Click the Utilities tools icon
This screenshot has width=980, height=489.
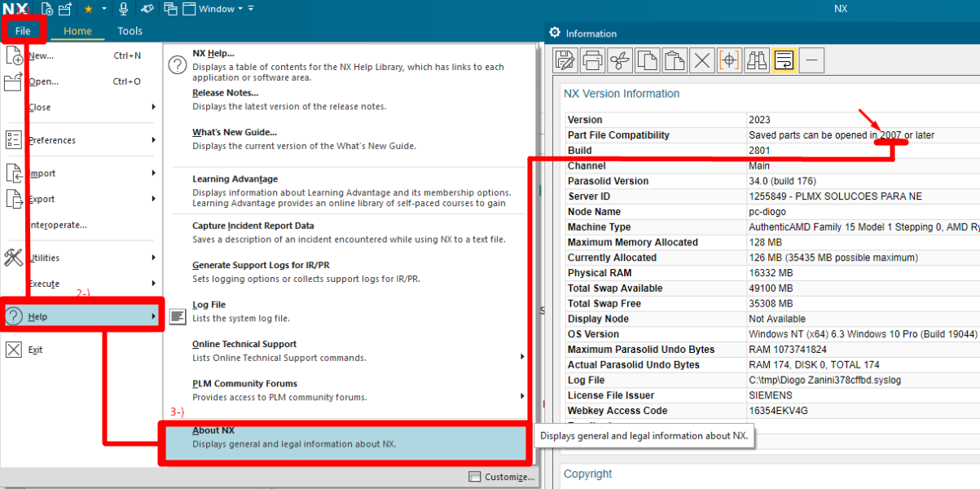click(14, 258)
